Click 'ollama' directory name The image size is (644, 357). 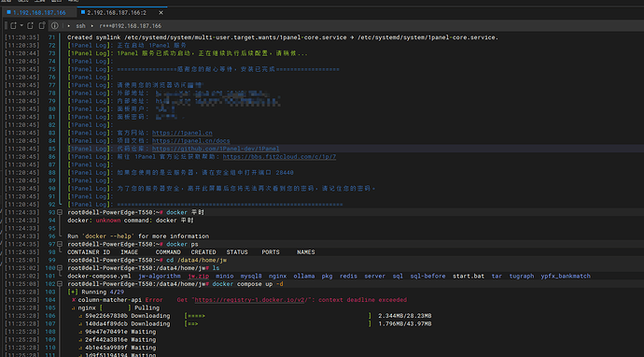[304, 276]
